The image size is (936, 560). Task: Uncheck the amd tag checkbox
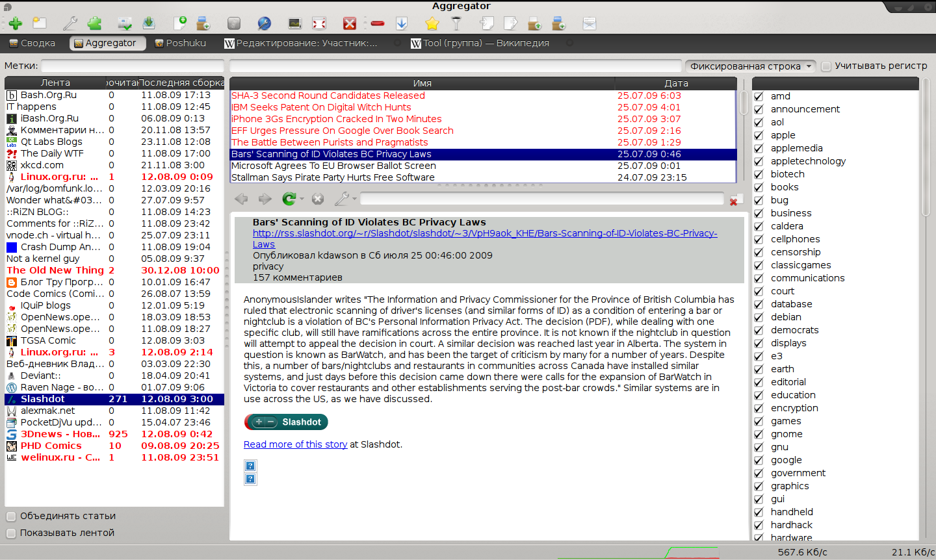[x=759, y=96]
